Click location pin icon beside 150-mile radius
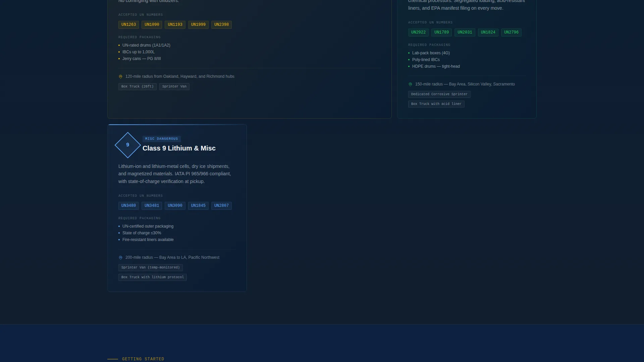Image resolution: width=644 pixels, height=362 pixels. click(410, 84)
